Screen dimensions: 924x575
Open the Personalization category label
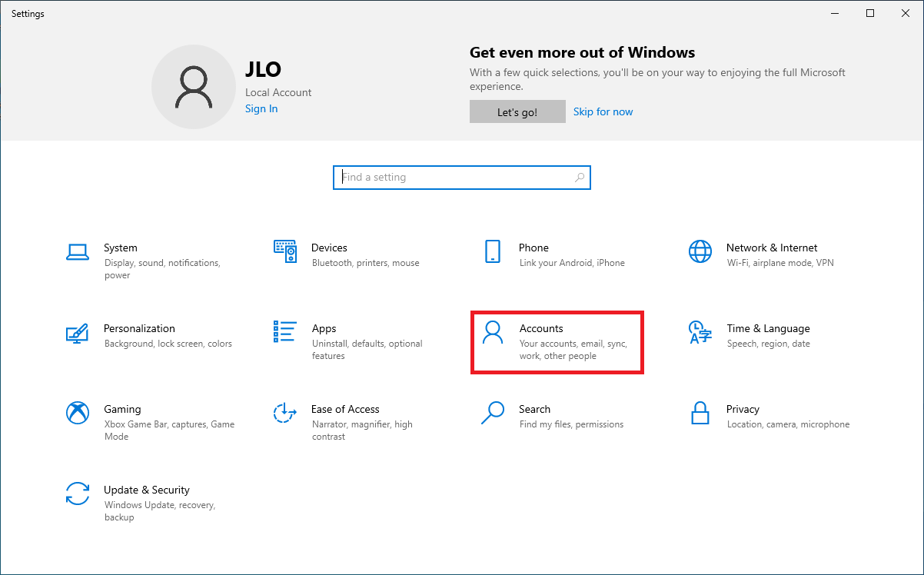(139, 328)
